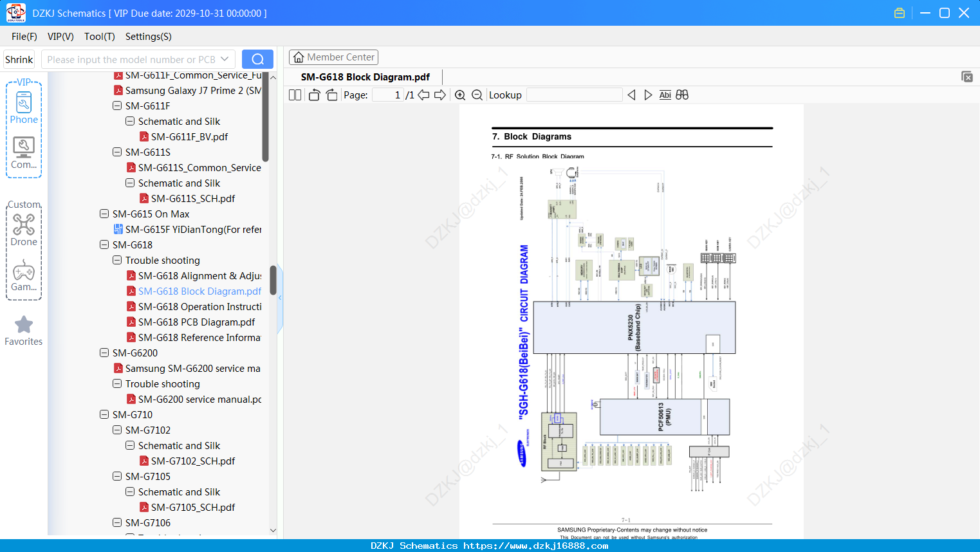This screenshot has width=980, height=552.
Task: Open Samsung SM-G6200 service manual
Action: point(187,368)
